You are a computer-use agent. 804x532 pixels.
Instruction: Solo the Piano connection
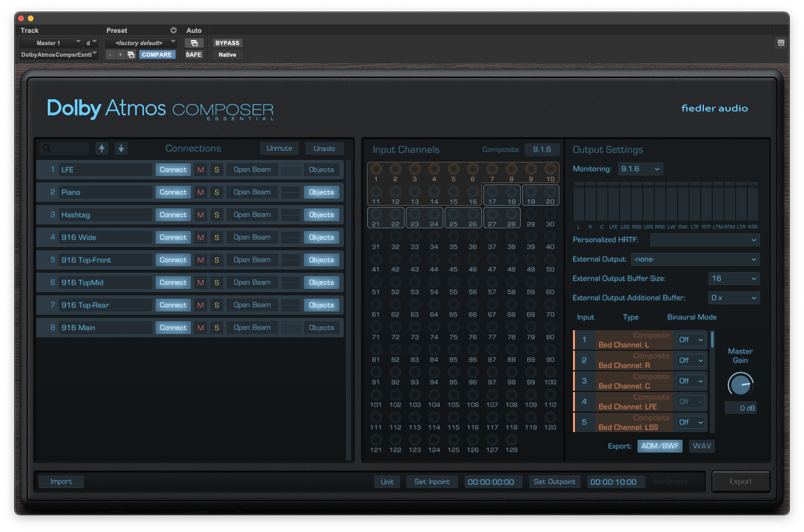pyautogui.click(x=217, y=192)
